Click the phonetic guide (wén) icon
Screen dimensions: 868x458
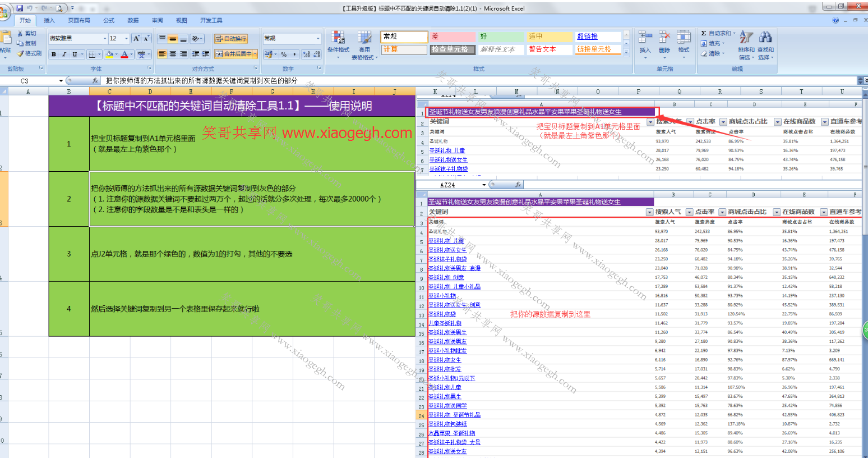point(141,54)
